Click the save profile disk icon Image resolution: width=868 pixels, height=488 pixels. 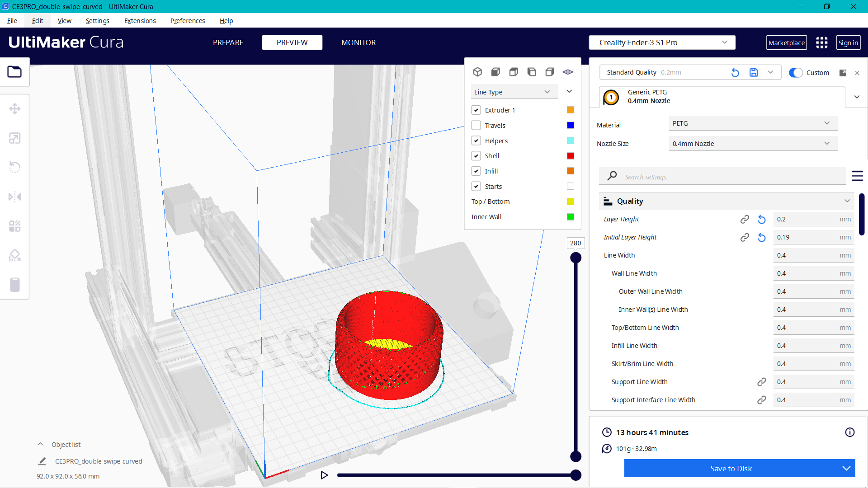click(754, 72)
